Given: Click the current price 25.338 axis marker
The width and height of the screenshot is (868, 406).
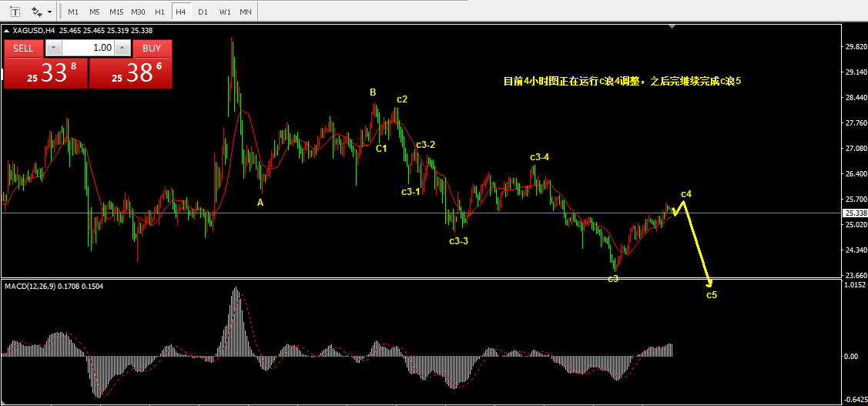Looking at the screenshot, I should 855,213.
